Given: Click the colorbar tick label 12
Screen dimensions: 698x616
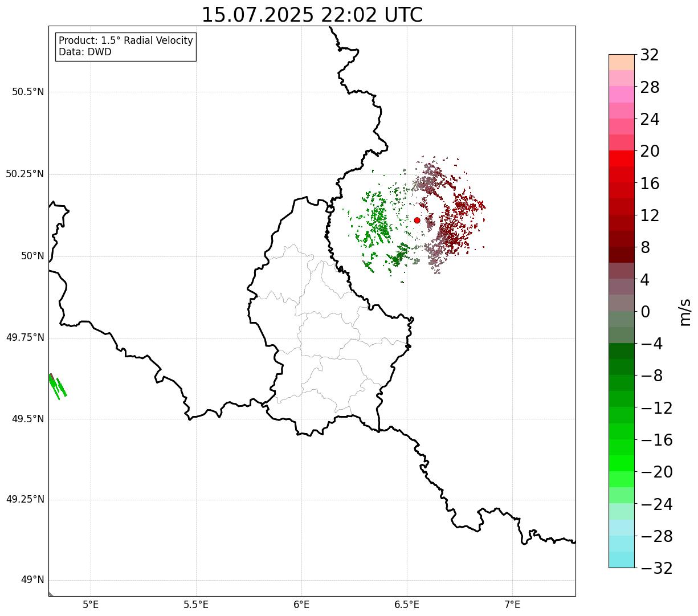Looking at the screenshot, I should (x=650, y=215).
